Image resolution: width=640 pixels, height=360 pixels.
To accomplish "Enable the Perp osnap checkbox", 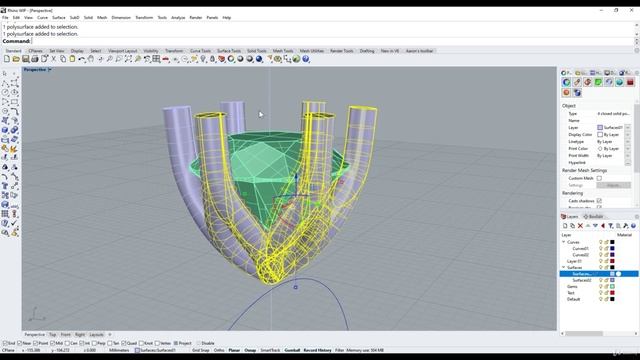I will [x=94, y=343].
